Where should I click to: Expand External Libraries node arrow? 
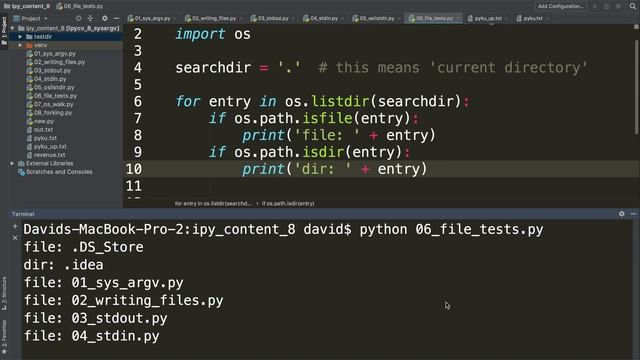(12, 163)
